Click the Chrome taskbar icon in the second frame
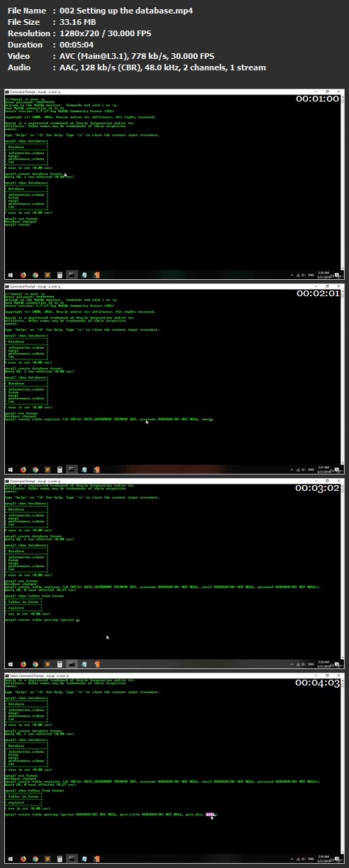Viewport: 349px width, 868px height. pos(35,469)
